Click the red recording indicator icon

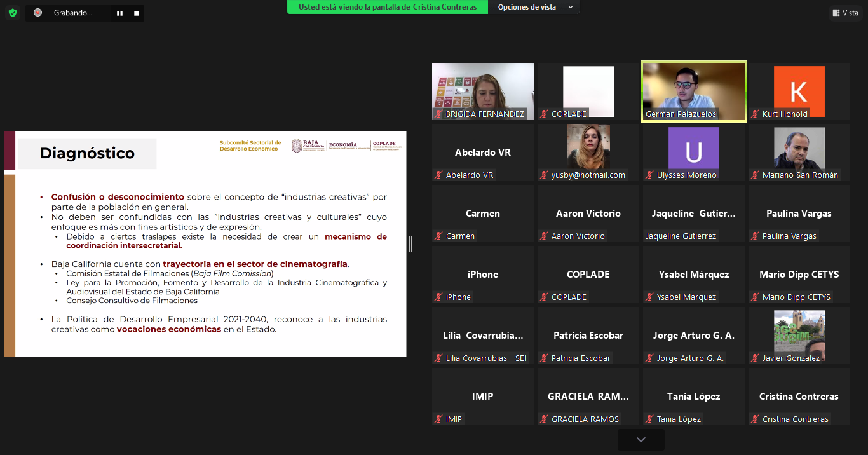coord(38,13)
